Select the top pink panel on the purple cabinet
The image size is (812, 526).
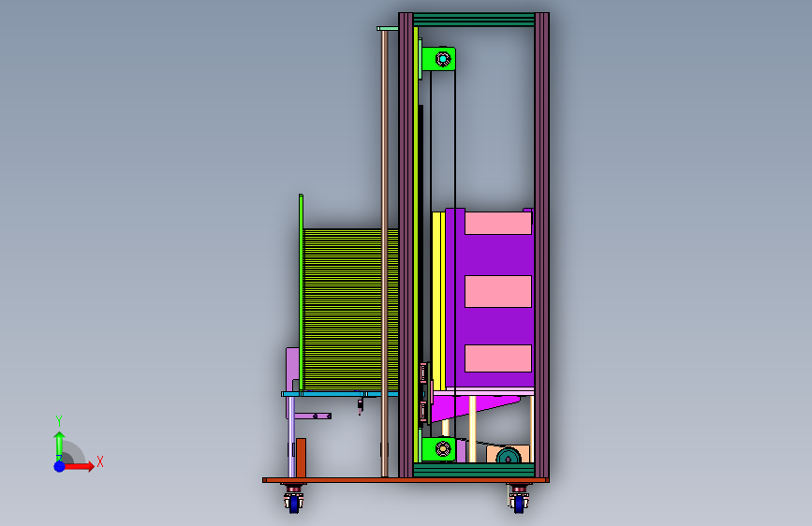click(x=498, y=223)
